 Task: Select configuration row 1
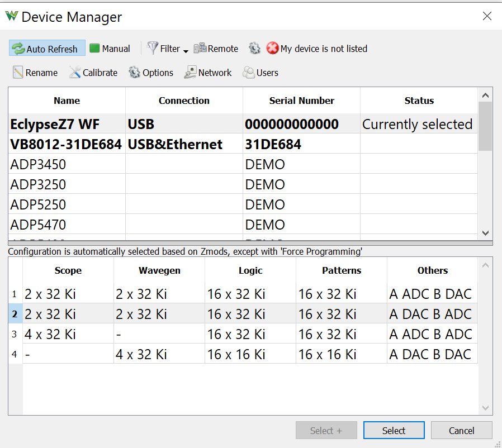(243, 294)
